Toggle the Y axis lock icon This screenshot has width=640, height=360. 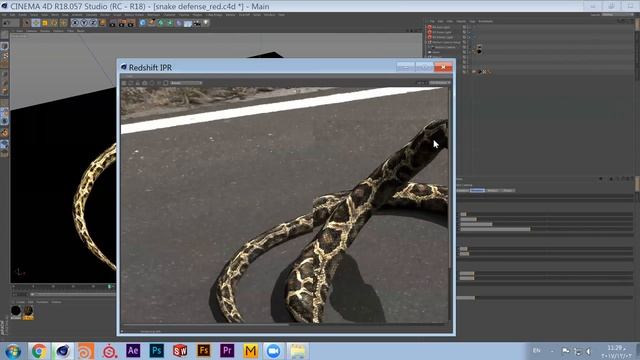84,23
